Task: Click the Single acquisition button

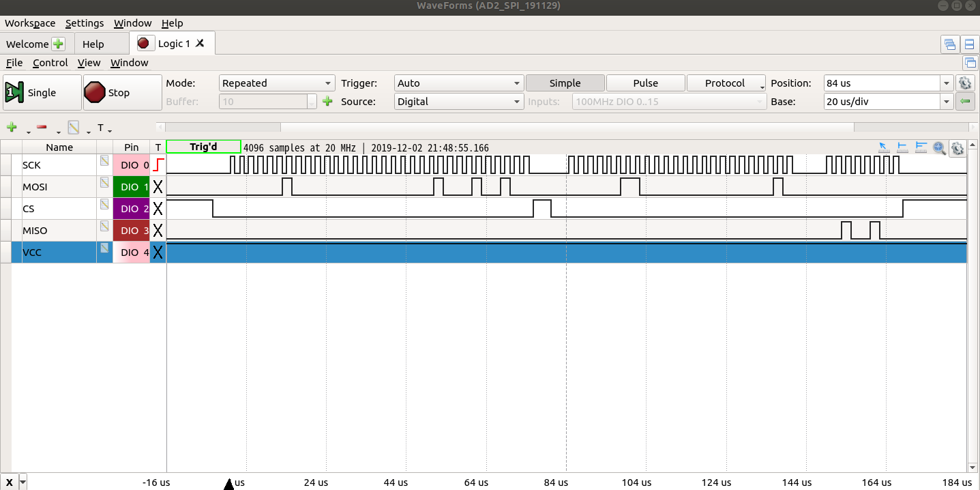Action: tap(42, 93)
